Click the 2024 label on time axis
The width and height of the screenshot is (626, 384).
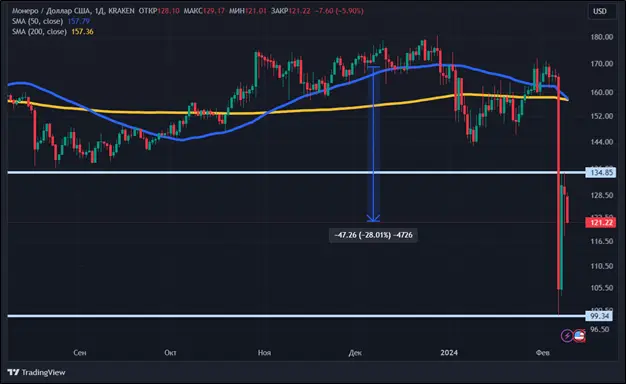coord(449,353)
